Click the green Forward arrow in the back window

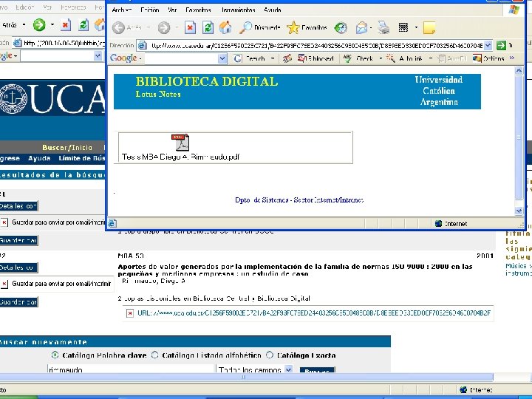(39, 24)
